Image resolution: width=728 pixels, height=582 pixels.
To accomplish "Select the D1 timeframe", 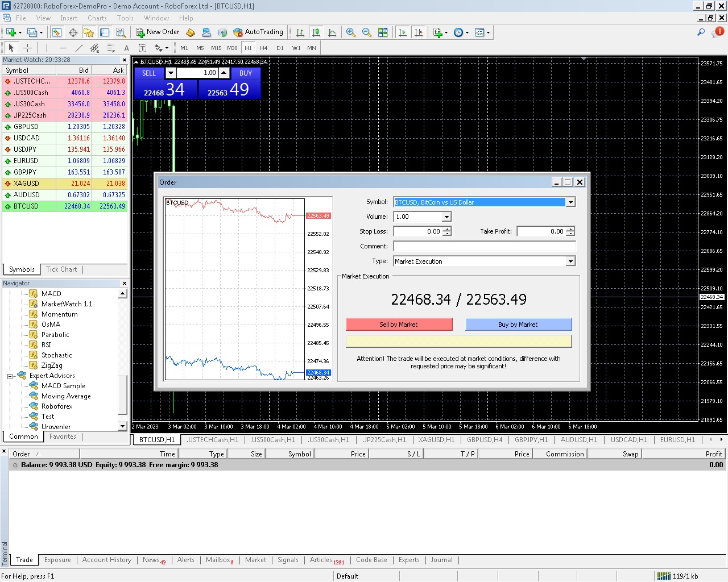I will click(x=280, y=48).
